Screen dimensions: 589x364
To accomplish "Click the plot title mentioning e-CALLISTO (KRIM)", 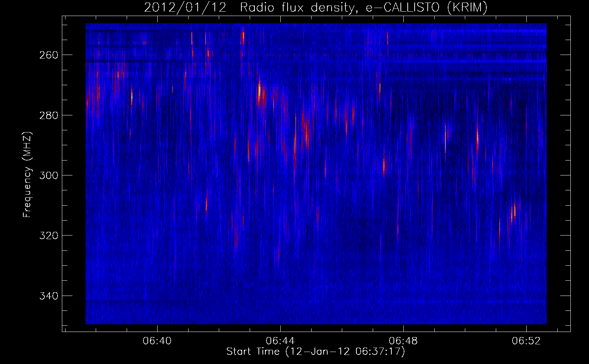I will click(316, 7).
